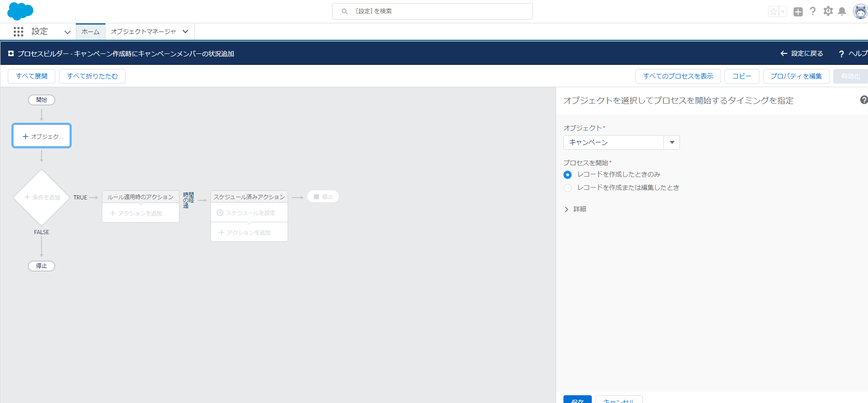Select 'レコードを作成または編集したとき' radio option
The width and height of the screenshot is (868, 403).
coord(568,188)
